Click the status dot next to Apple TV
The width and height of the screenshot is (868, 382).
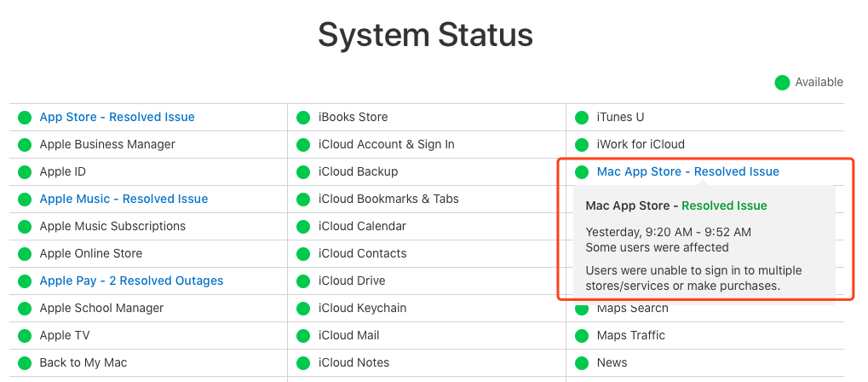tap(25, 335)
